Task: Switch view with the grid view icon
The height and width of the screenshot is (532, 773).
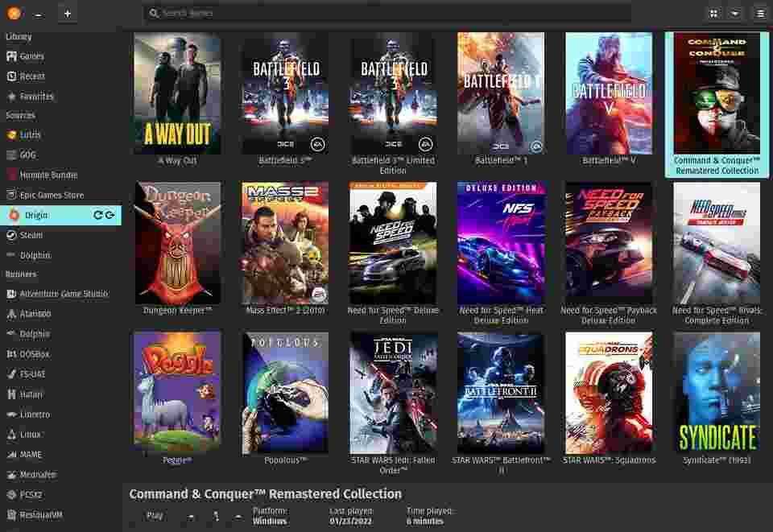Action: coord(713,14)
